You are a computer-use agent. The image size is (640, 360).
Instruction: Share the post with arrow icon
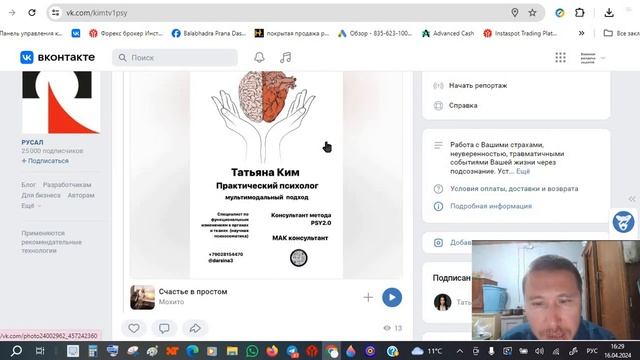pyautogui.click(x=195, y=328)
